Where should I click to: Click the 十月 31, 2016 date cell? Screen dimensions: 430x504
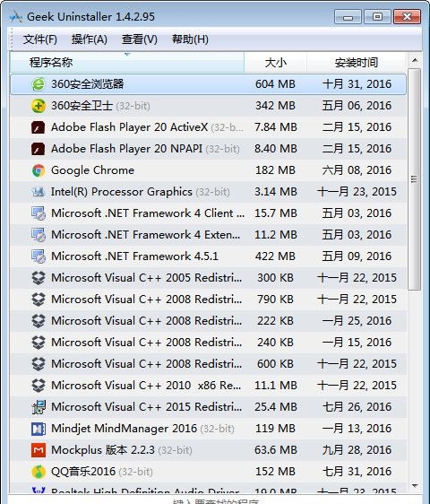click(357, 84)
